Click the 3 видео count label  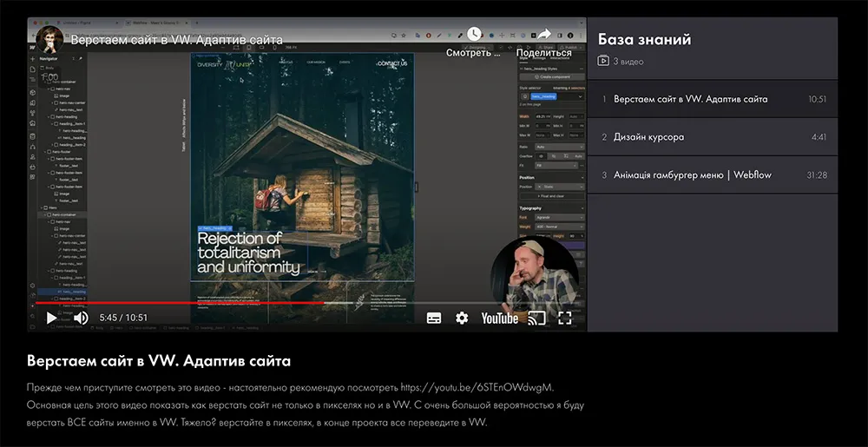[628, 62]
